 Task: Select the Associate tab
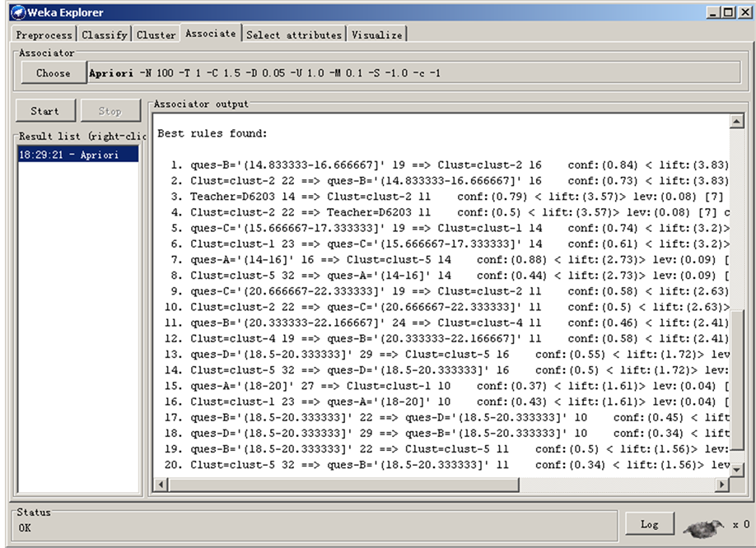click(x=211, y=34)
